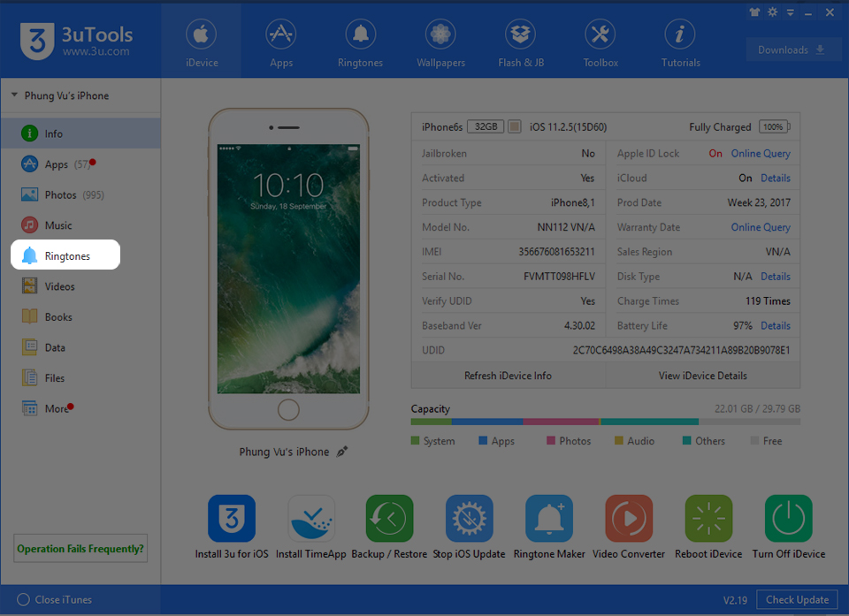Click the 100% battery indicator
The width and height of the screenshot is (849, 616).
coord(775,126)
